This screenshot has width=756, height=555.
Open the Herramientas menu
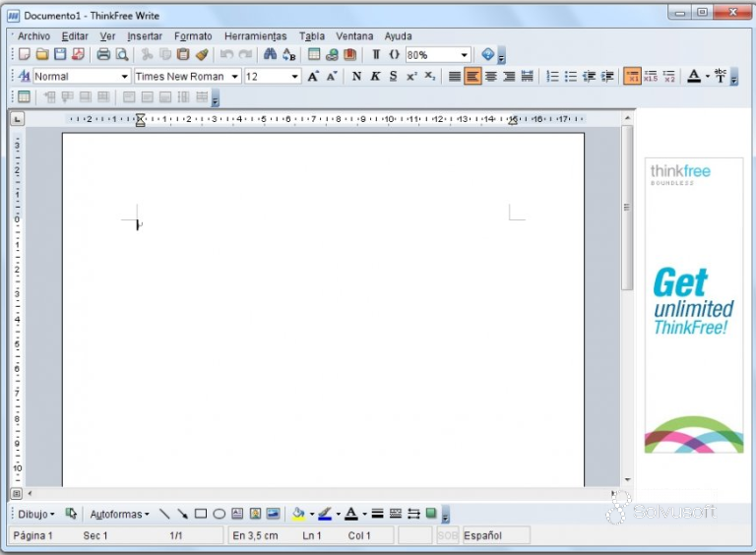pos(256,36)
